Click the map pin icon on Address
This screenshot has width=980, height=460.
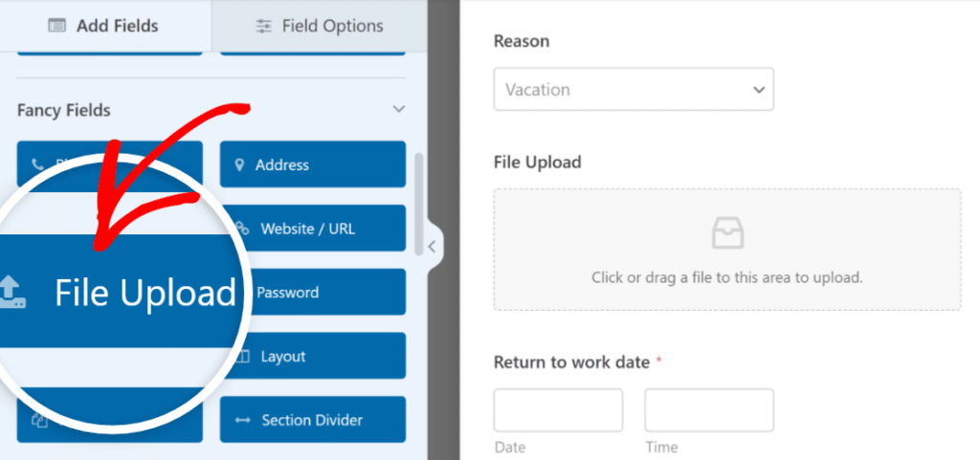point(240,165)
